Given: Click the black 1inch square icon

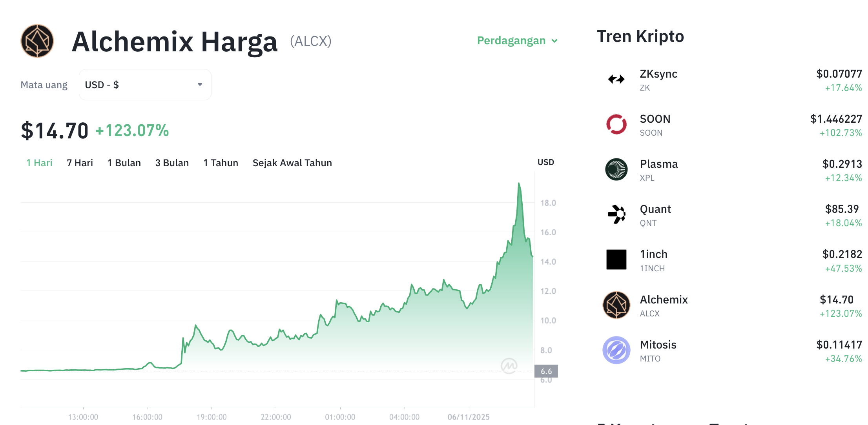Looking at the screenshot, I should 616,260.
